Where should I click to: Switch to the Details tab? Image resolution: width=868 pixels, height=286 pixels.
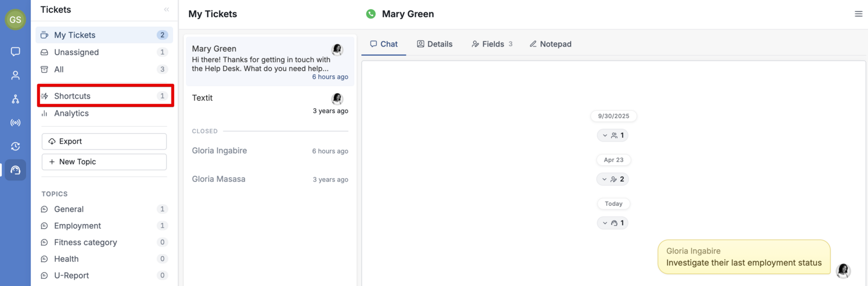[435, 44]
